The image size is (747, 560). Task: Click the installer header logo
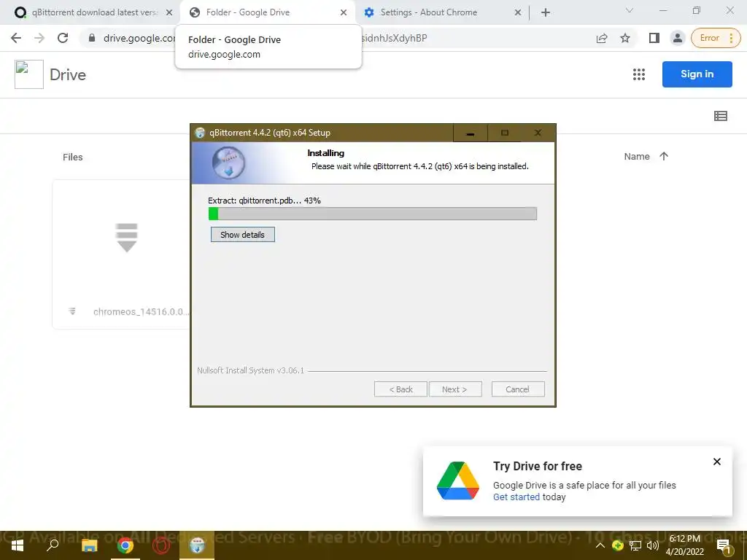pos(228,163)
